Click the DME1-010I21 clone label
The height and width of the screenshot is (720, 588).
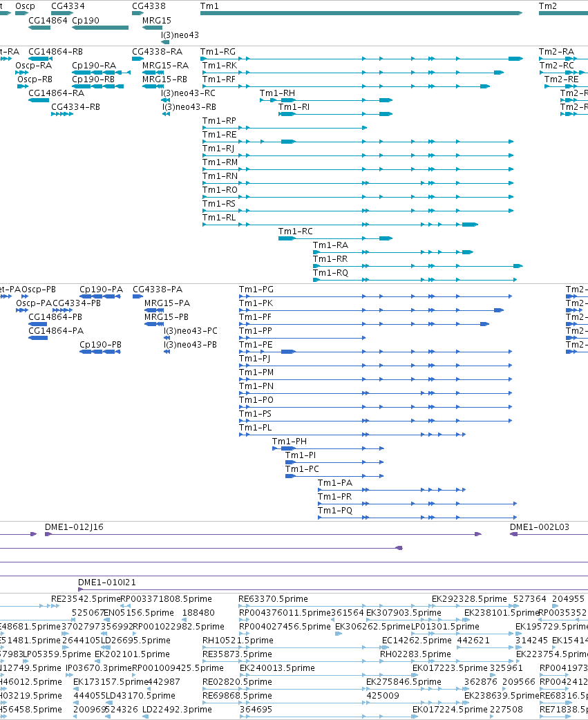[x=107, y=582]
